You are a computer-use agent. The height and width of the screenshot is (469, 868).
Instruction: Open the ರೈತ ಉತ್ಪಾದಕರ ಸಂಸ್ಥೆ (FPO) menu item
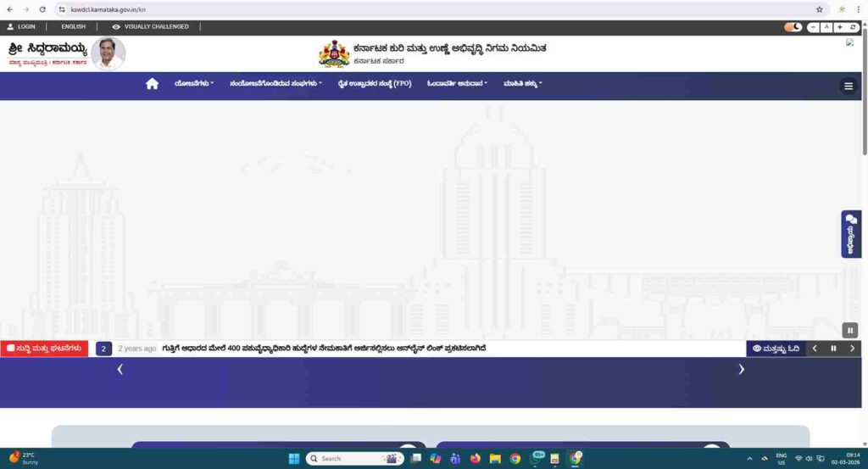374,84
